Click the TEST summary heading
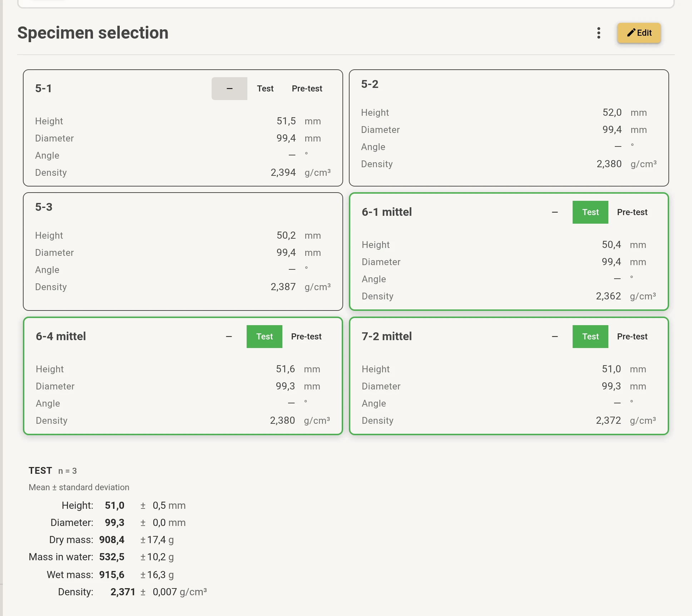The height and width of the screenshot is (616, 692). pos(40,471)
